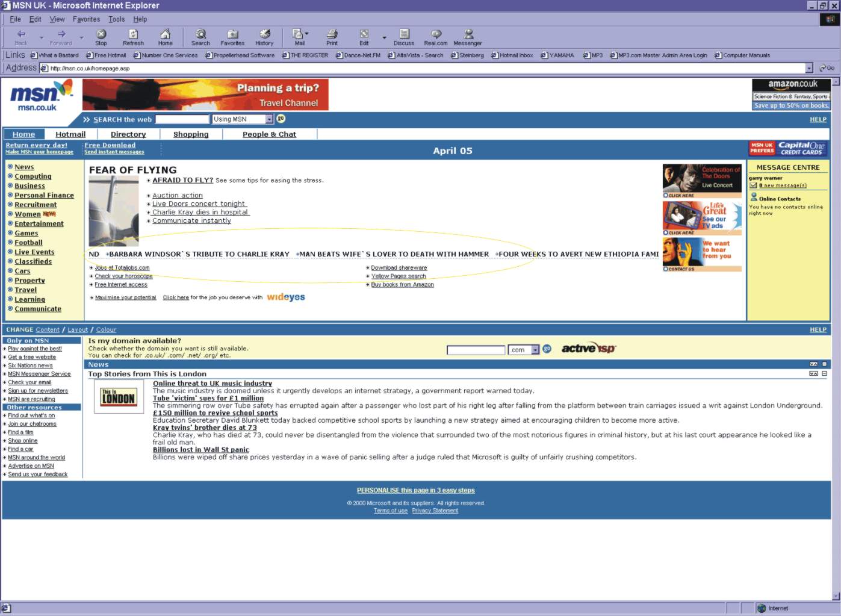This screenshot has width=841, height=616.
Task: Click the Online Contacts person icon
Action: (x=754, y=197)
